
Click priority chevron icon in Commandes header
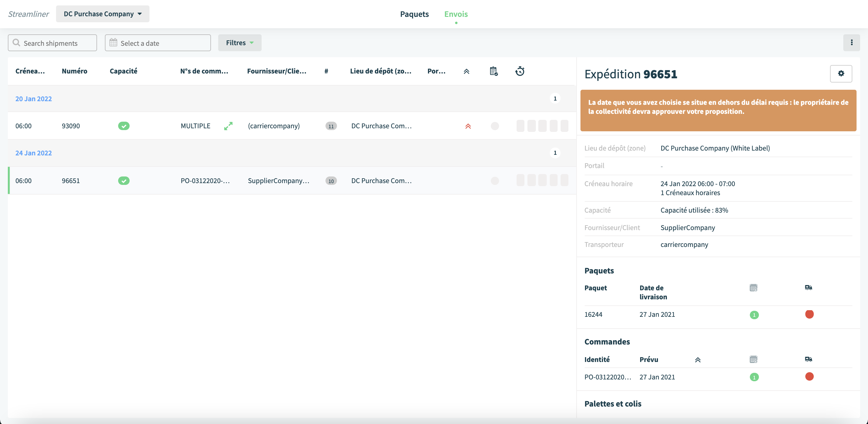coord(697,360)
